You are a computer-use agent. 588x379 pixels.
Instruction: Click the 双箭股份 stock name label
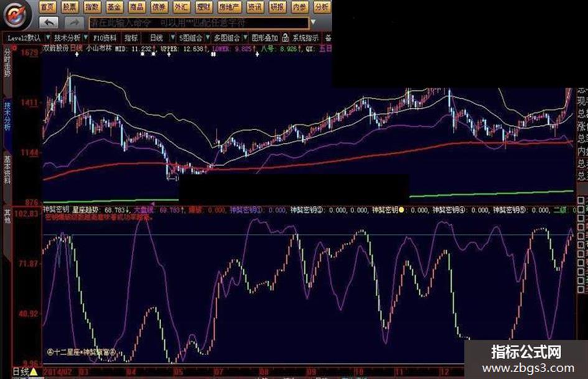(x=56, y=49)
